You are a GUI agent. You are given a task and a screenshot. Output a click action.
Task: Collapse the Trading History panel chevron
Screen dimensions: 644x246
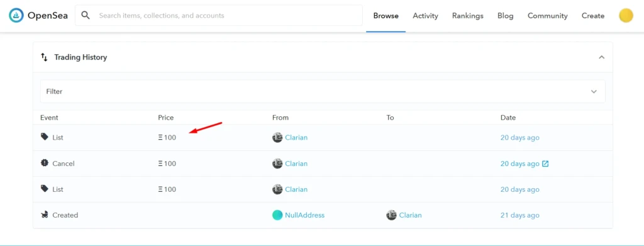tap(601, 57)
